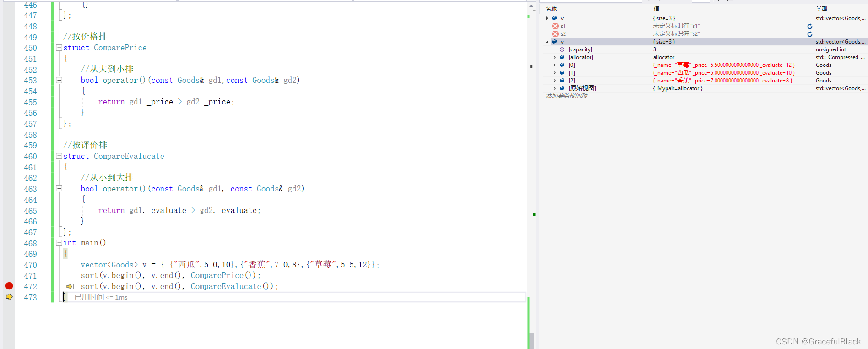
Task: Click line number 470 in the gutter
Action: [x=30, y=265]
